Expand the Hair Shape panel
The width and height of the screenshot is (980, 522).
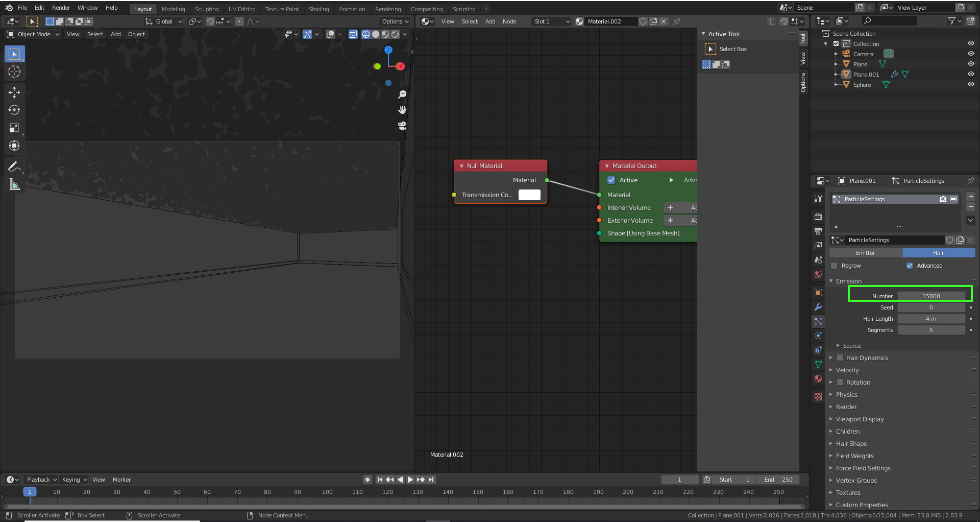point(851,444)
